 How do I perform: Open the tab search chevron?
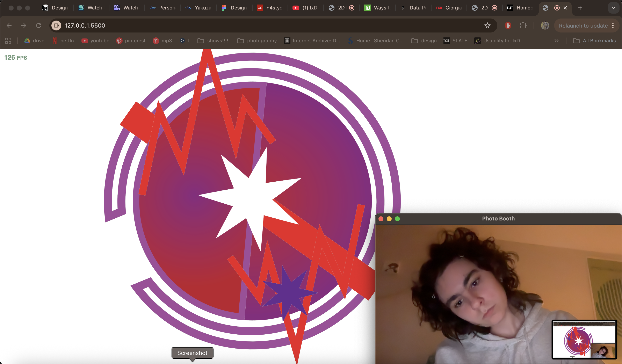pos(613,8)
